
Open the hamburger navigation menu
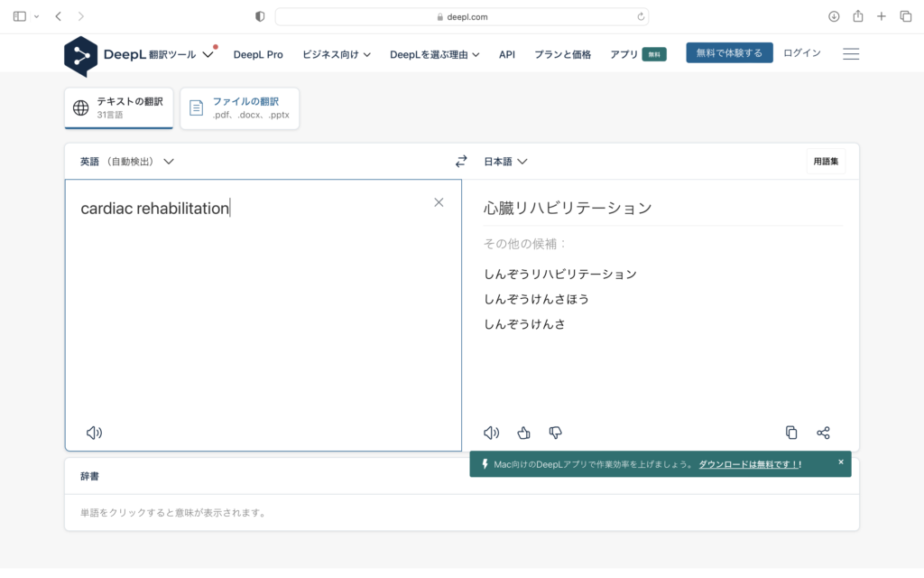click(x=850, y=53)
